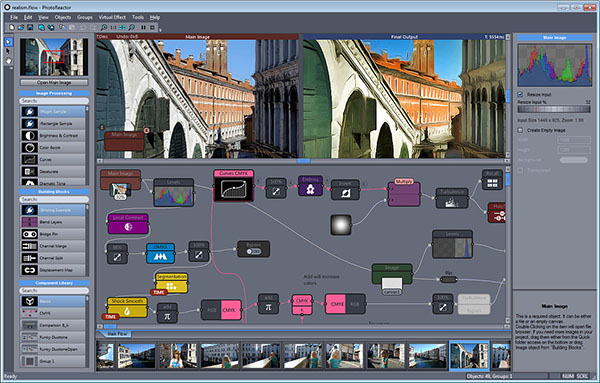Image resolution: width=600 pixels, height=383 pixels.
Task: Click the New flow icon in toolbar
Action: (11, 28)
